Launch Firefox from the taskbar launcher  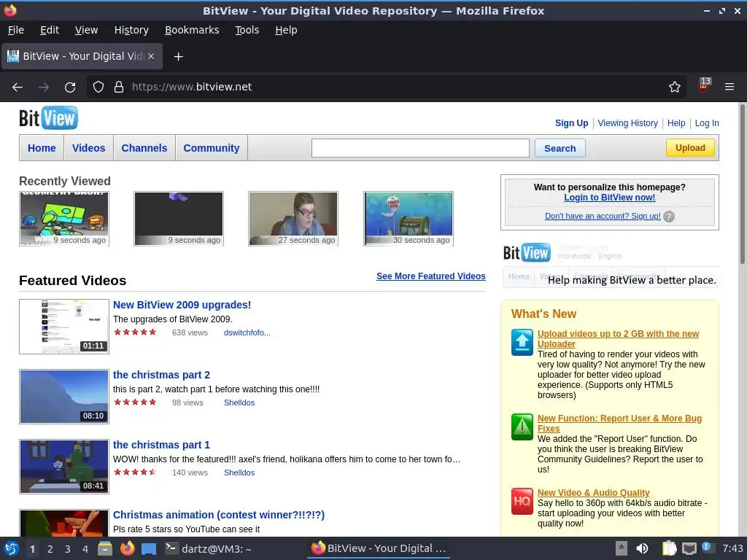pos(127,548)
